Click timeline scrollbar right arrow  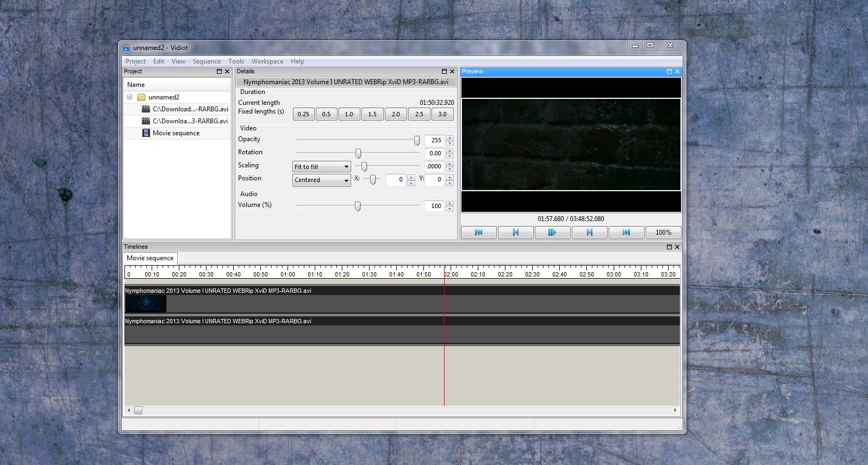coord(676,411)
